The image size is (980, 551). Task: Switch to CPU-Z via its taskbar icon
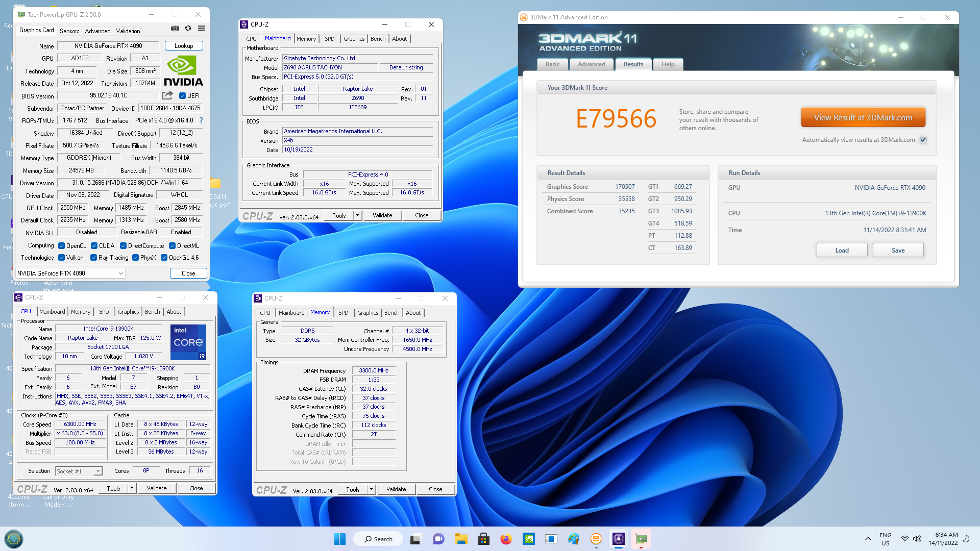(619, 539)
